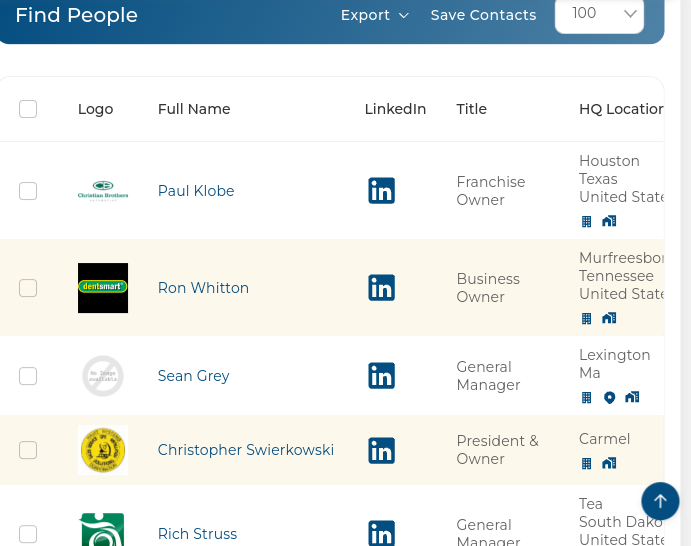The width and height of the screenshot is (691, 546).
Task: Check the box for Rich Struss
Action: [x=28, y=534]
